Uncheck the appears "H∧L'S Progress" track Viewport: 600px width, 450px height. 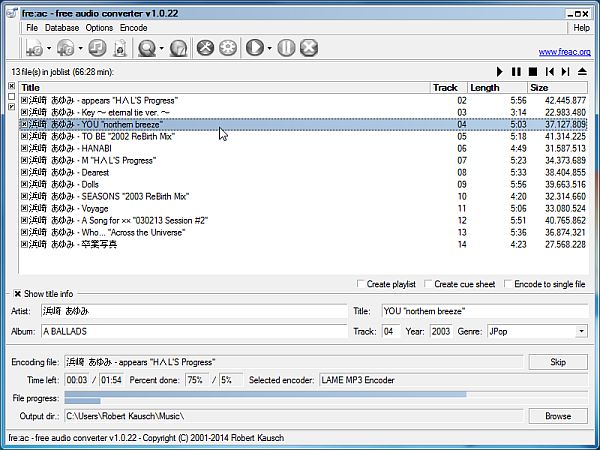click(x=24, y=100)
